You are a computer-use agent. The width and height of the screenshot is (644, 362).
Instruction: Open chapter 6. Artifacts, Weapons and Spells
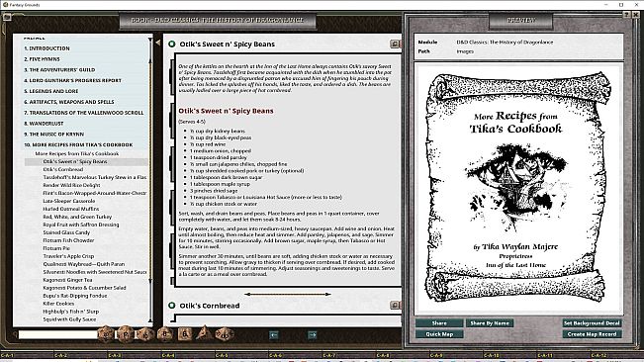[68, 102]
